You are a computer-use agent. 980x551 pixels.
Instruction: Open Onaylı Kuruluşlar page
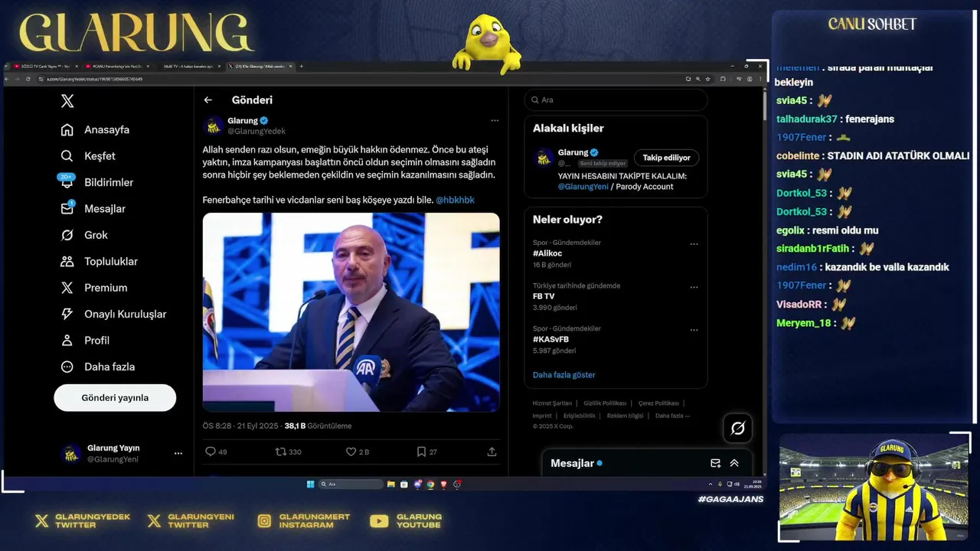tap(113, 315)
